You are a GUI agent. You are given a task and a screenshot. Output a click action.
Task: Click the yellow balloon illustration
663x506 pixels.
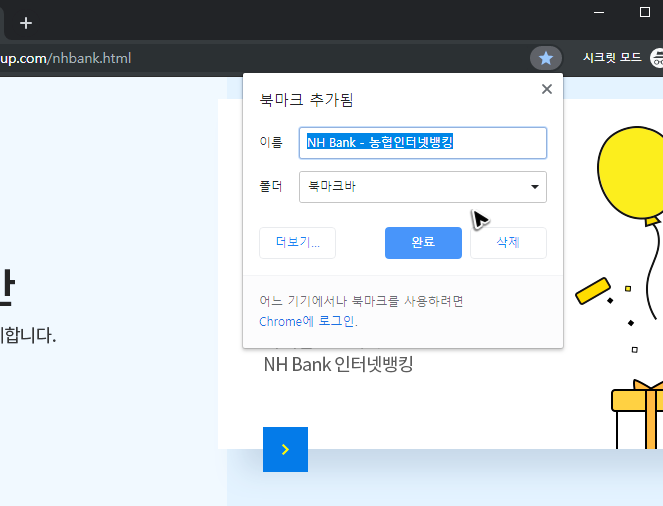[x=631, y=175]
